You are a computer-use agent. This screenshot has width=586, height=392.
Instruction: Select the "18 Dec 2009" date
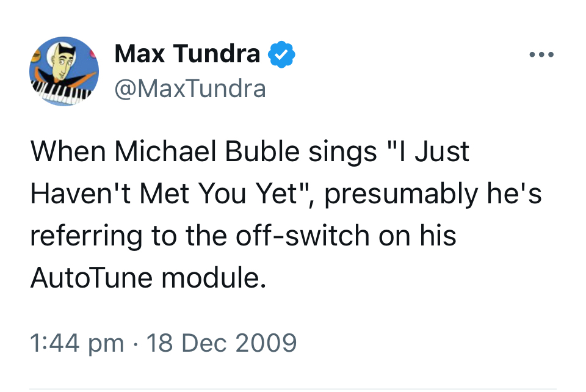click(222, 343)
